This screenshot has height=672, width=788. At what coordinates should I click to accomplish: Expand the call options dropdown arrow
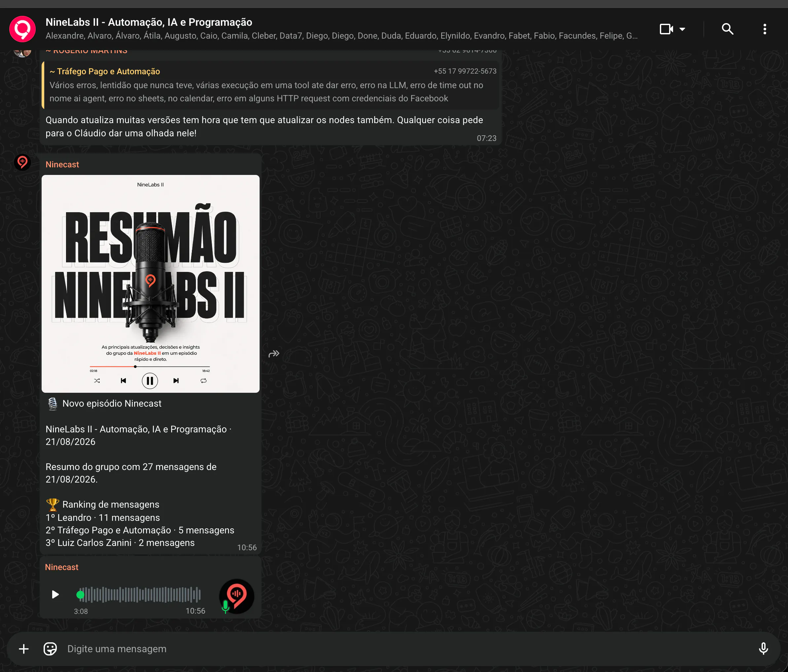[682, 29]
